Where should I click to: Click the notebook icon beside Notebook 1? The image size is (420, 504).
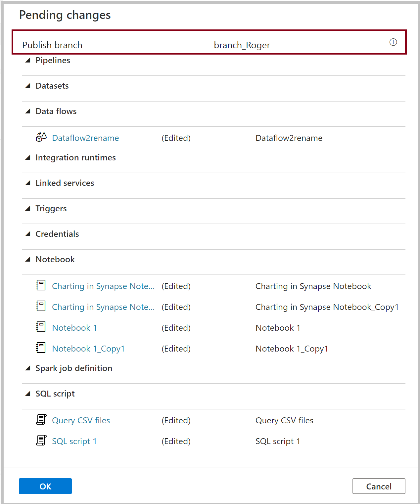click(x=40, y=327)
